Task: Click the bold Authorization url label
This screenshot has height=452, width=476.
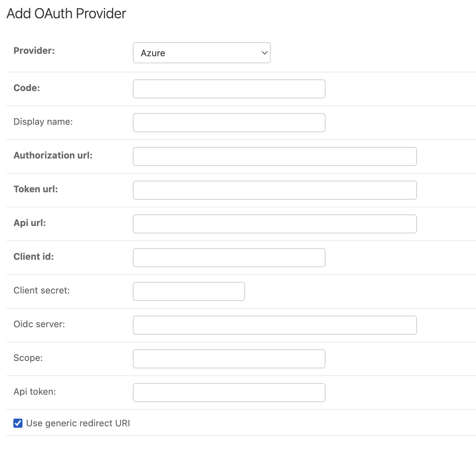Action: [53, 155]
